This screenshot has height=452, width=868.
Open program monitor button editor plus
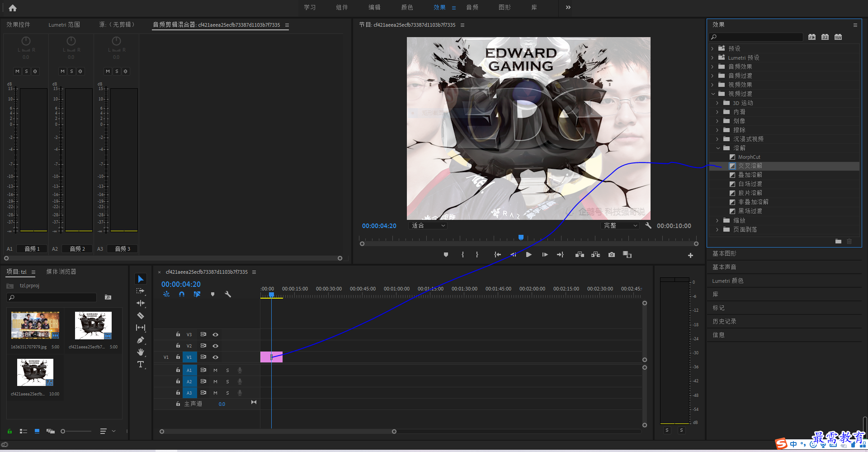(690, 255)
